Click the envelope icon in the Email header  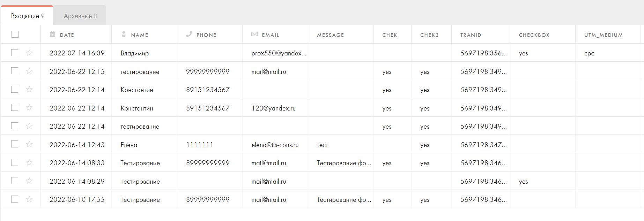[254, 34]
